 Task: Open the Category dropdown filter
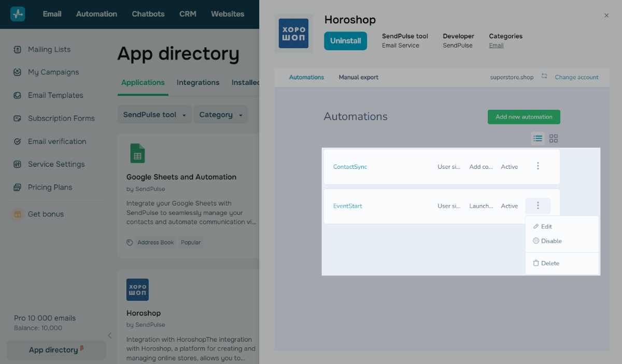221,115
